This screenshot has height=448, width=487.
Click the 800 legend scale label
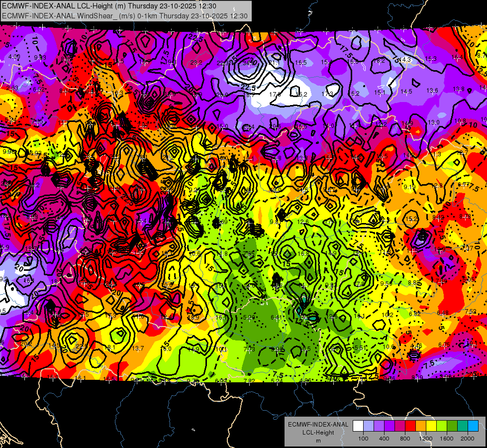[405, 439]
